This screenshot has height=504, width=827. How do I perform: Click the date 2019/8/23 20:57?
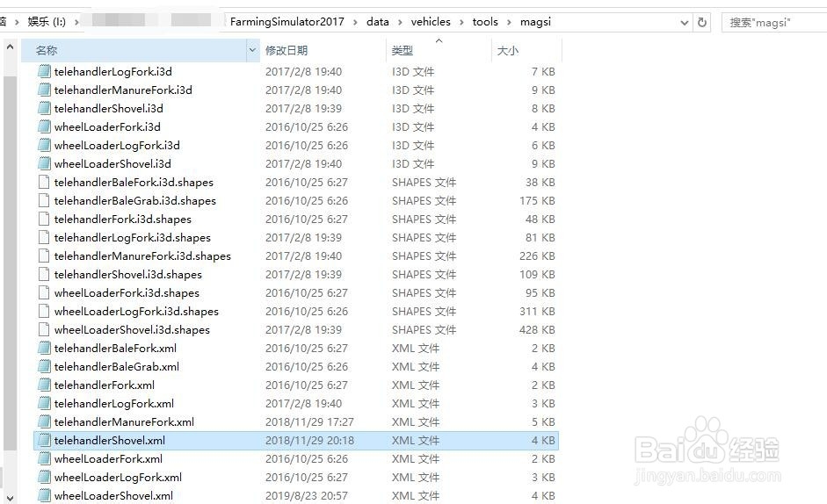307,495
